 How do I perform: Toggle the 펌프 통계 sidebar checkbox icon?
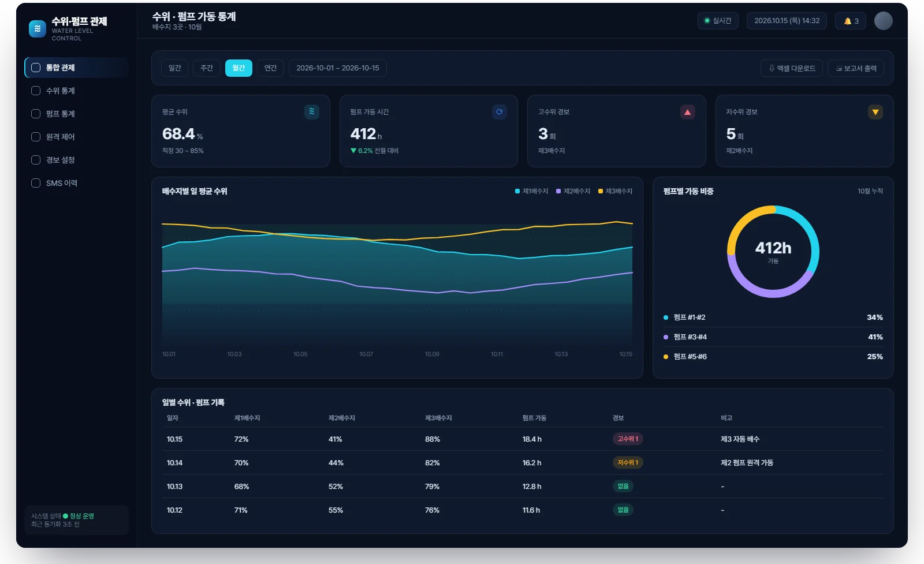tap(36, 114)
